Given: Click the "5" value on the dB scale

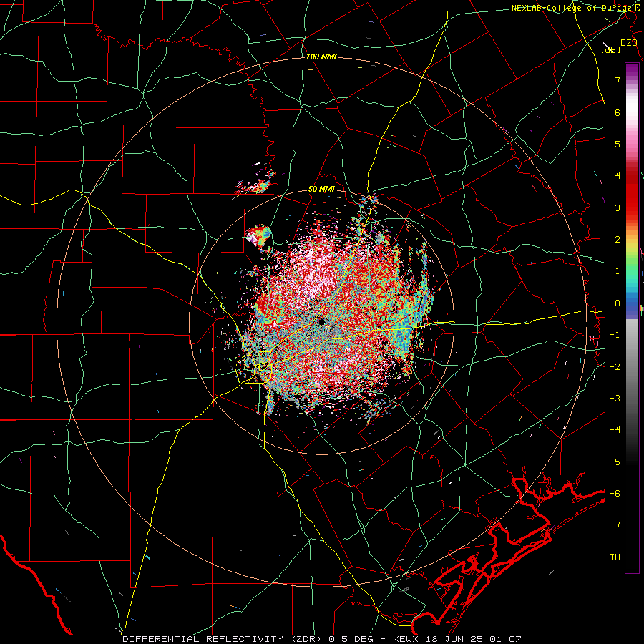Looking at the screenshot, I should pos(618,144).
